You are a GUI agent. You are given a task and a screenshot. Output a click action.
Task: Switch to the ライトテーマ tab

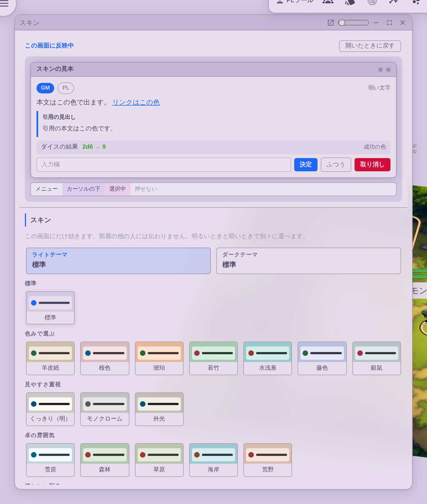[x=118, y=261]
